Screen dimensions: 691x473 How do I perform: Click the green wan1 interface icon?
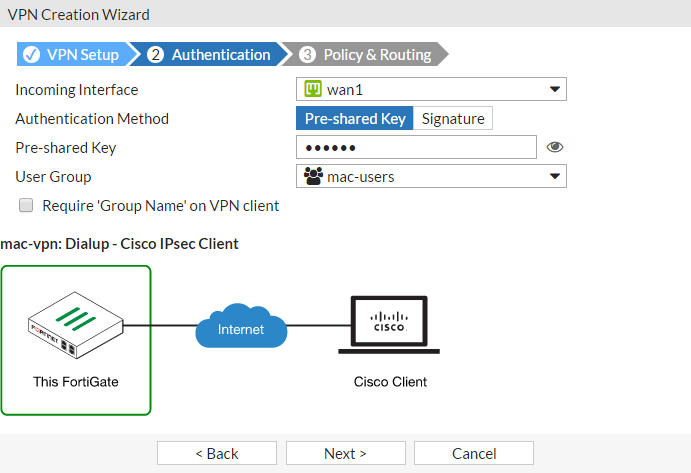click(313, 89)
